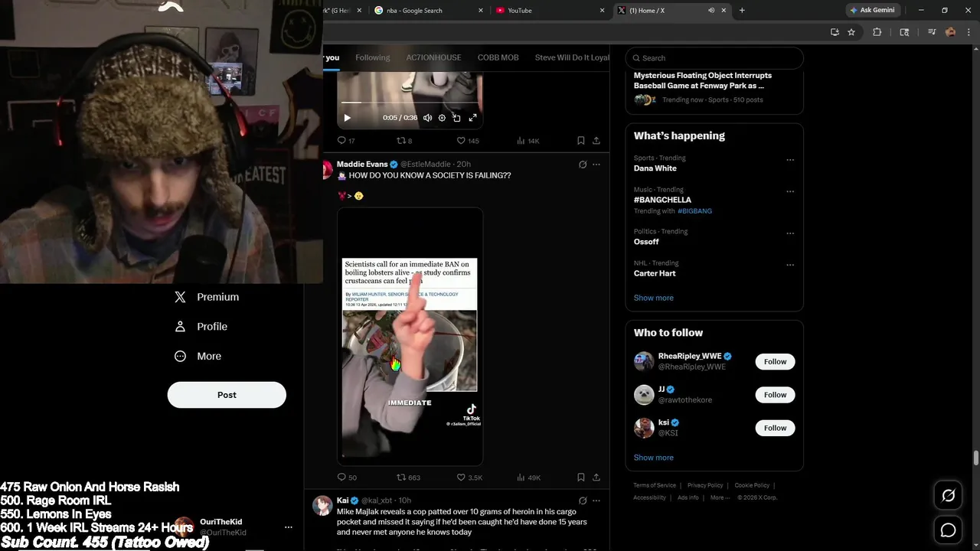Open more options for #BANGCHELLA trend
The height and width of the screenshot is (551, 980).
tap(790, 191)
